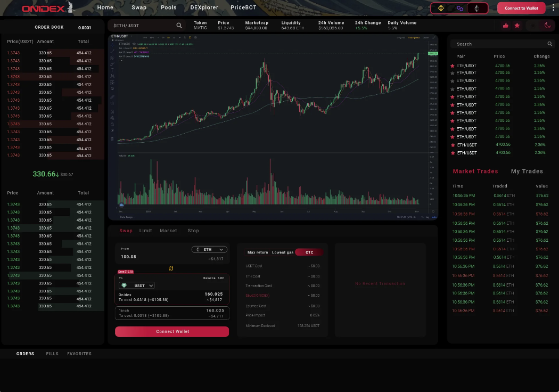This screenshot has height=392, width=559.
Task: Select the BNB Chain network icon
Action: 441,8
